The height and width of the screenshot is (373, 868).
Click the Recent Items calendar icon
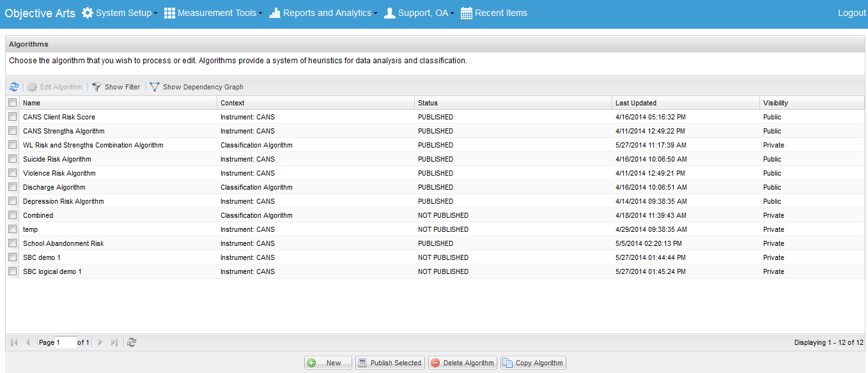467,13
